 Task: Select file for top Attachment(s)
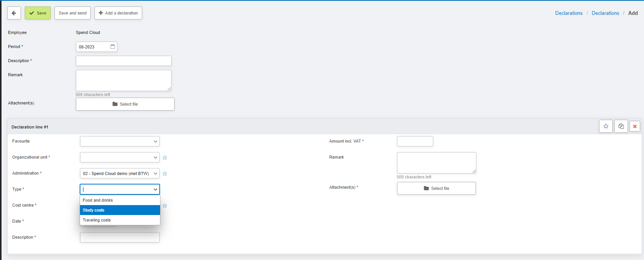(125, 104)
